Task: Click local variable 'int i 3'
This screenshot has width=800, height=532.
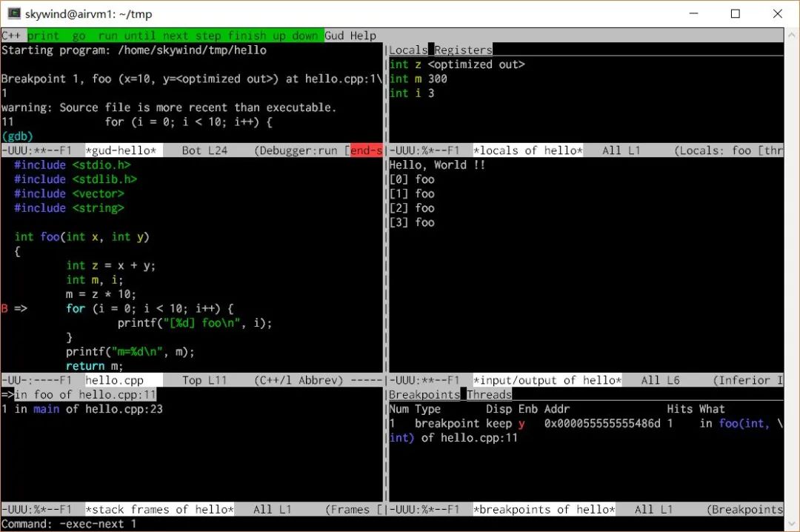Action: point(412,93)
